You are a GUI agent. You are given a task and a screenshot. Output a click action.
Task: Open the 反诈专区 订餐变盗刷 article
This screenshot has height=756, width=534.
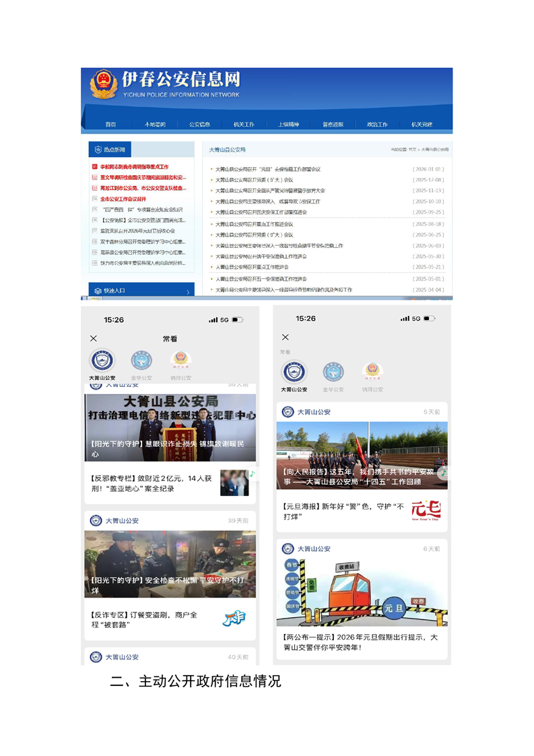point(143,619)
